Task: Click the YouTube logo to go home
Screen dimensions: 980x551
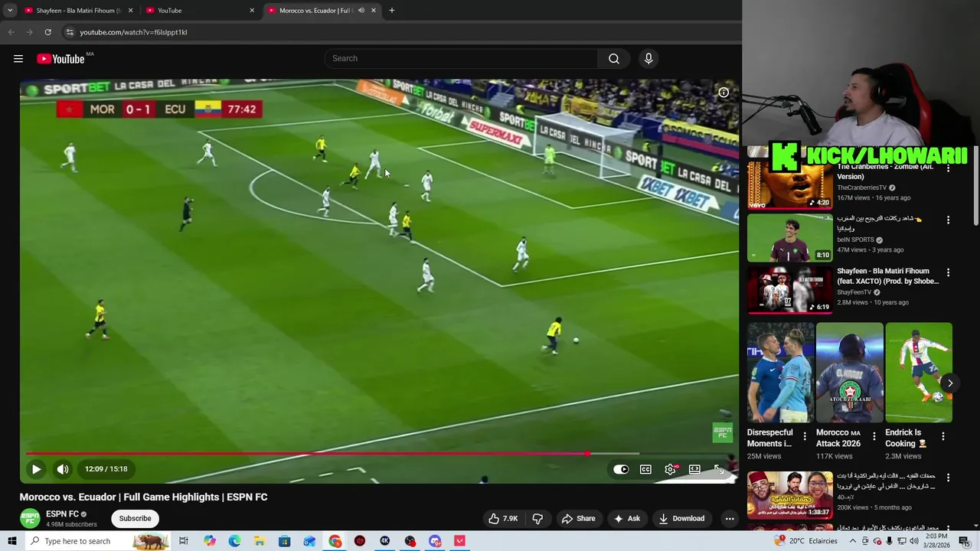Action: pos(60,59)
